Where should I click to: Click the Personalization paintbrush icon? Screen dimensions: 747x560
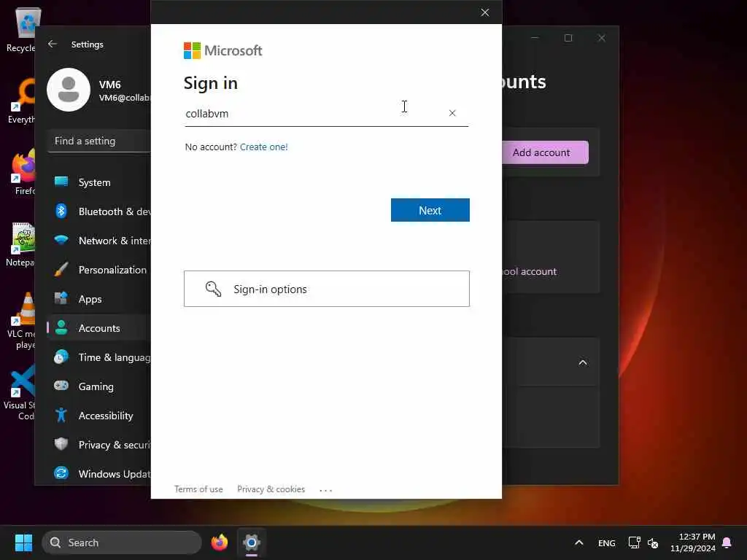click(x=61, y=270)
